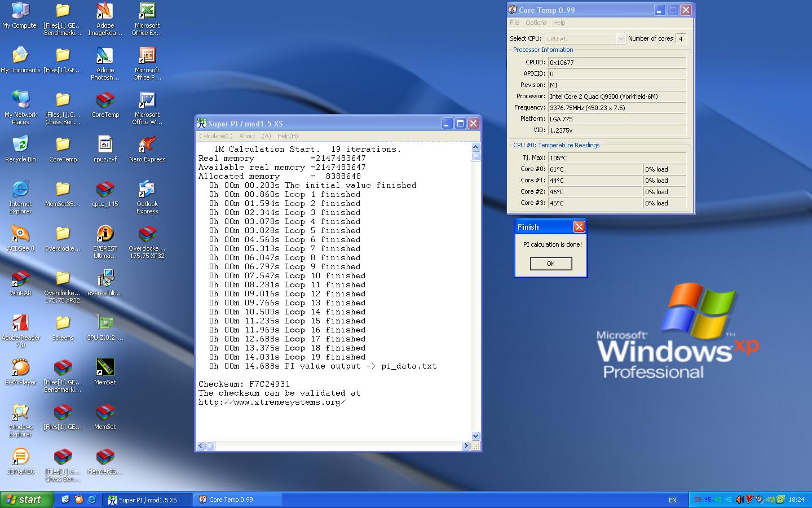Click the red V tray icon

click(x=749, y=500)
